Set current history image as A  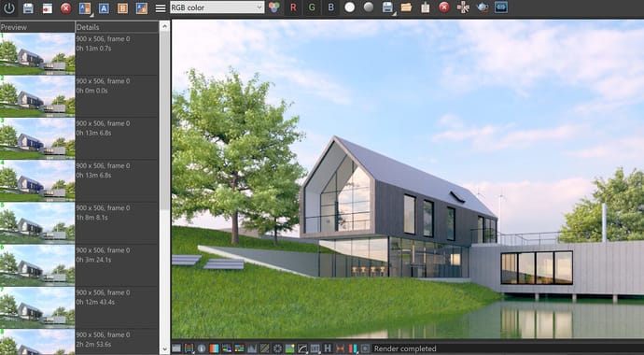(104, 8)
